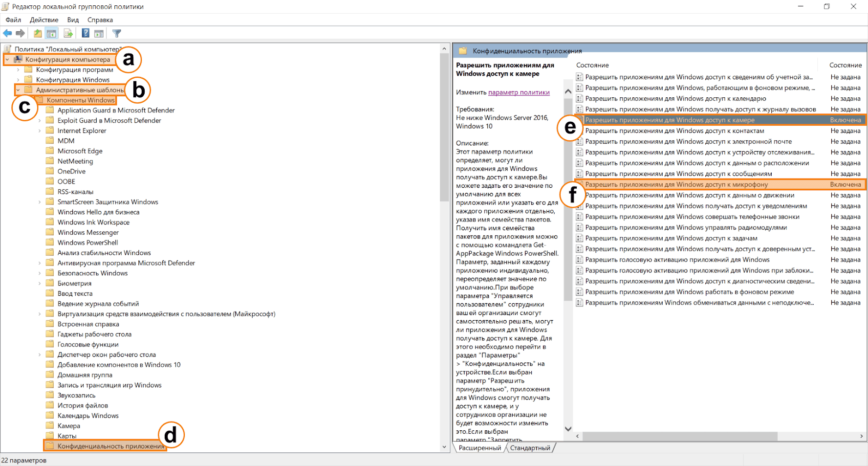
Task: Open the Справка menu
Action: click(100, 20)
